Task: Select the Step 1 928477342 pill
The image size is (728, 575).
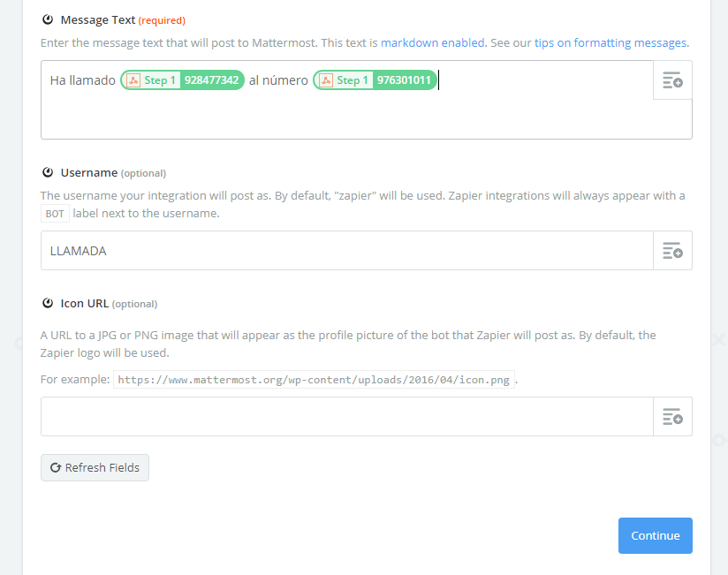Action: (183, 79)
